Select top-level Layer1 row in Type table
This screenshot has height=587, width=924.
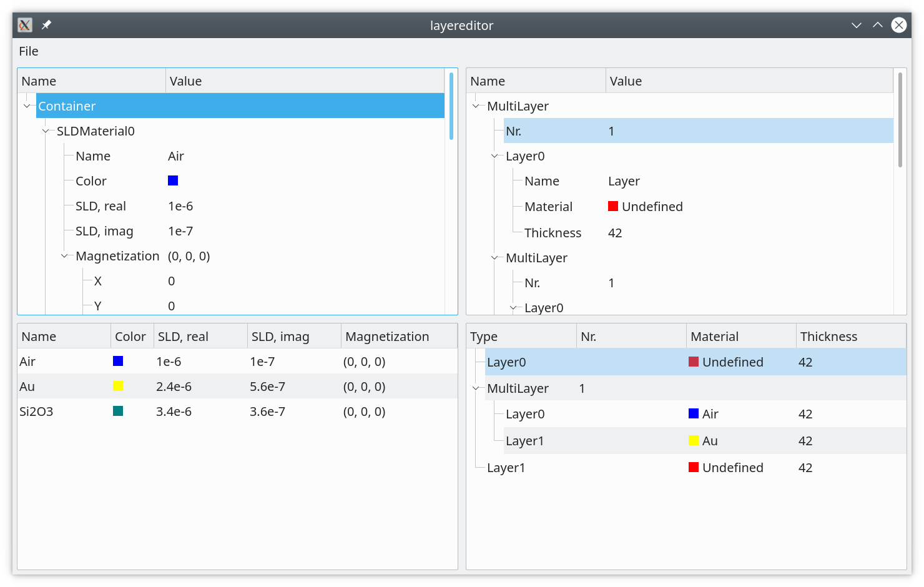click(695, 468)
